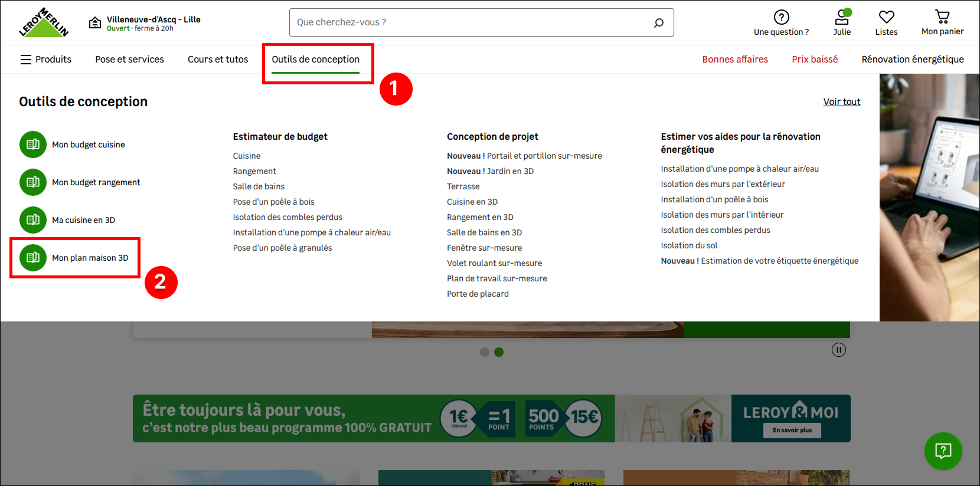Viewport: 980px width, 486px height.
Task: Open Porte de placard link
Action: coord(478,294)
